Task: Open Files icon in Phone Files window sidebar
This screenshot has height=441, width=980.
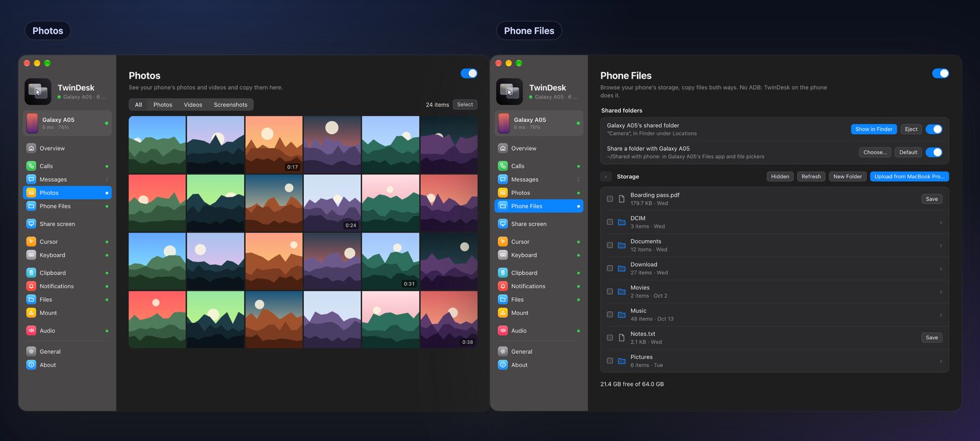Action: coord(503,300)
